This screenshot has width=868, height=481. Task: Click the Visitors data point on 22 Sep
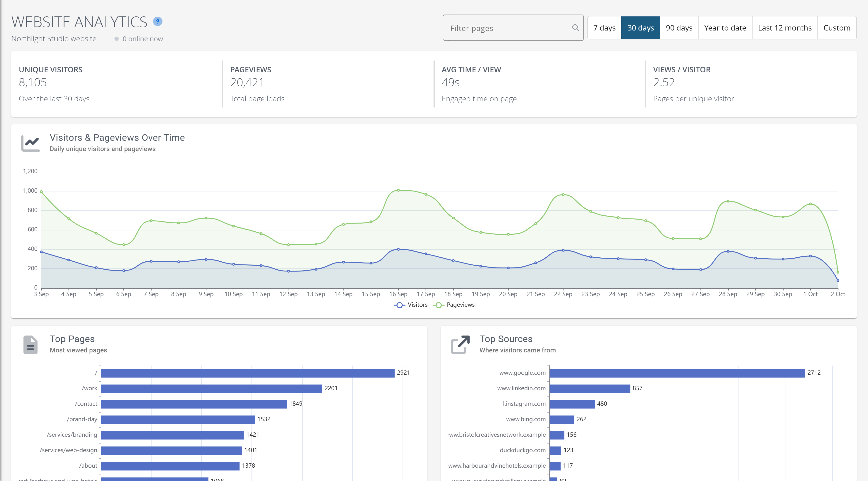pyautogui.click(x=563, y=250)
